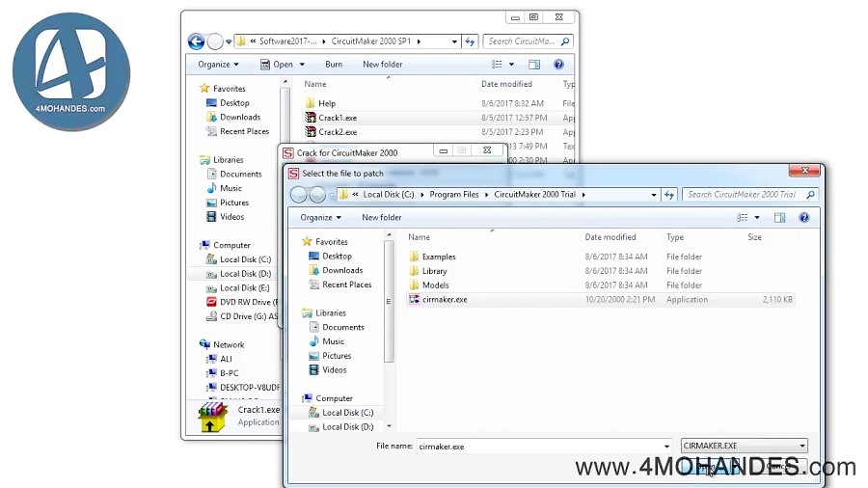The height and width of the screenshot is (488, 868).
Task: Select Crack1.exe in Explorer file list
Action: pyautogui.click(x=338, y=118)
